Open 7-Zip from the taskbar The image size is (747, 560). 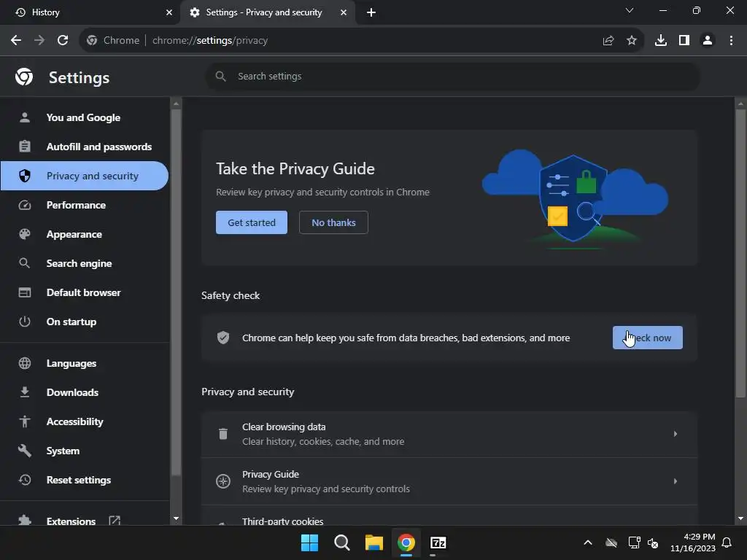438,542
